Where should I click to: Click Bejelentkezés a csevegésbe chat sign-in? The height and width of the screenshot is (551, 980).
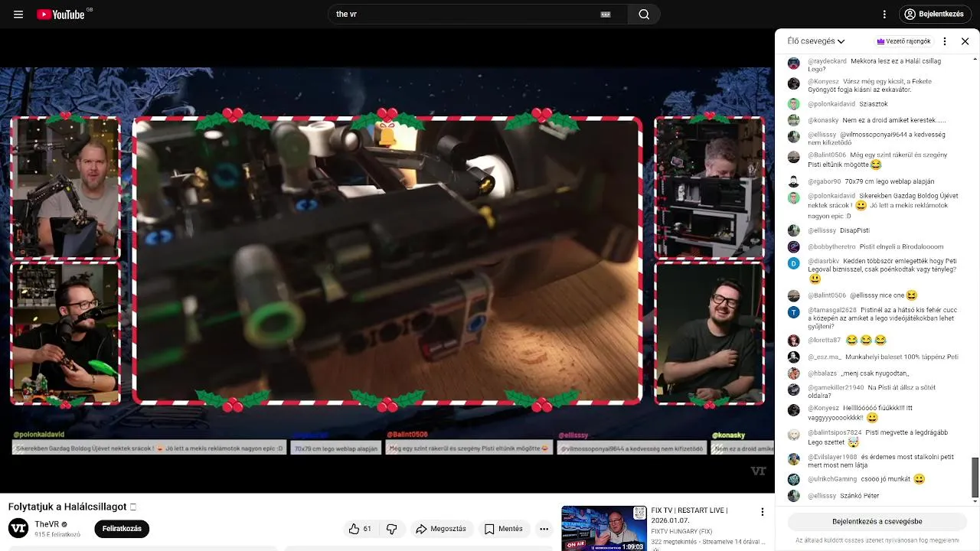(x=877, y=521)
